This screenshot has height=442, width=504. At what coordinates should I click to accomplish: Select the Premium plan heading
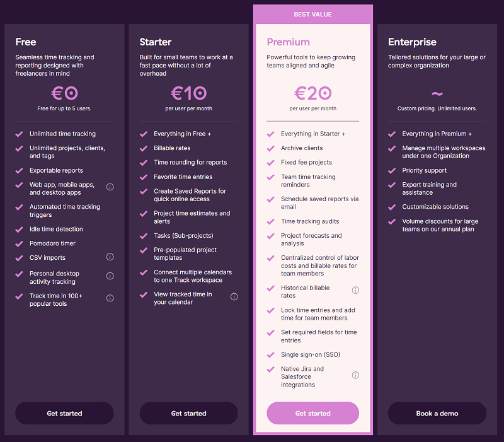(x=288, y=42)
